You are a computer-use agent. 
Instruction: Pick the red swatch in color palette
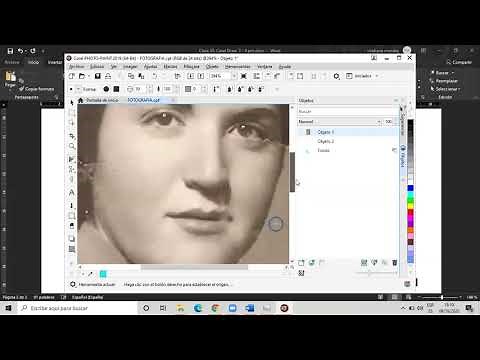411,212
